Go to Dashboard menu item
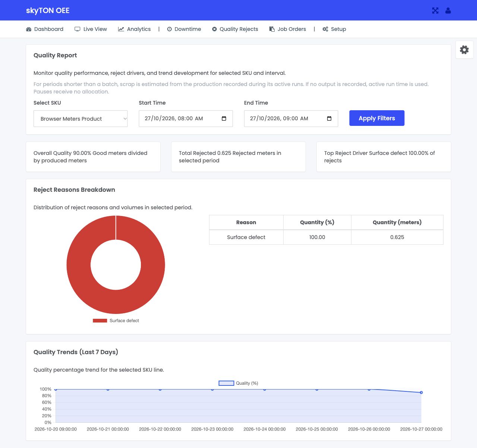The image size is (477, 448). [45, 29]
